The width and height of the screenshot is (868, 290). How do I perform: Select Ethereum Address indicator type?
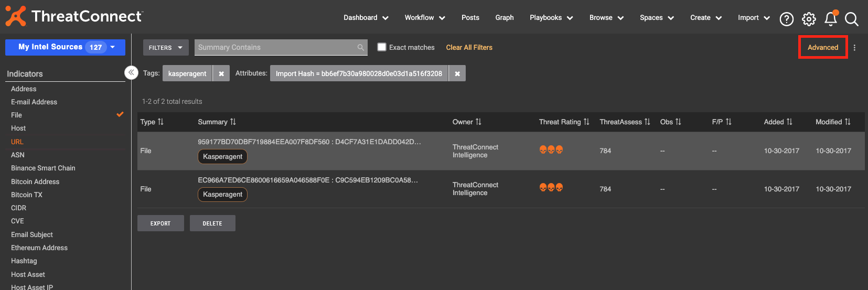click(x=39, y=248)
